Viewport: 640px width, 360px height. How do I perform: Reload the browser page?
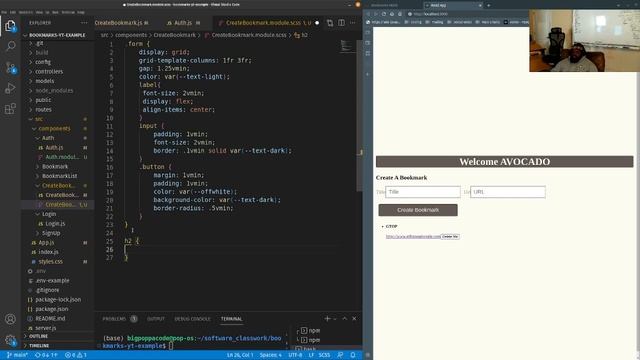pos(384,14)
